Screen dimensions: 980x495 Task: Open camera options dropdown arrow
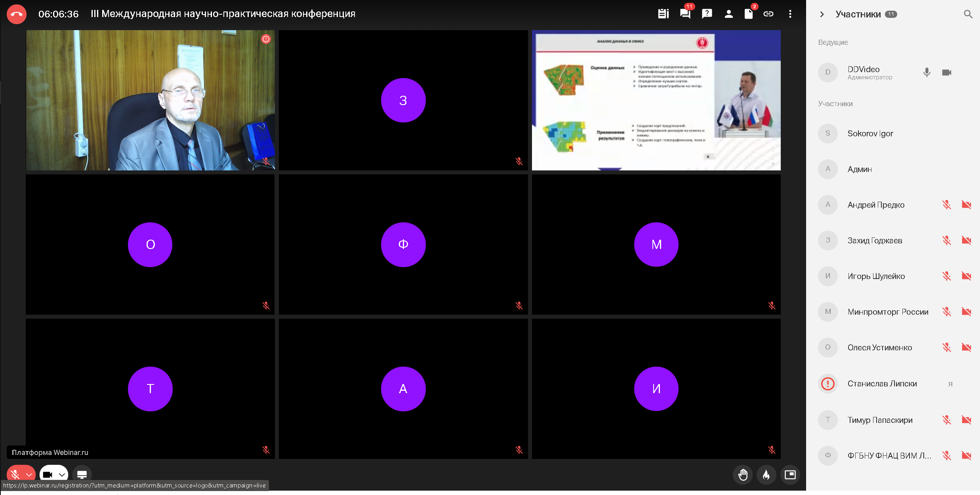(x=62, y=474)
